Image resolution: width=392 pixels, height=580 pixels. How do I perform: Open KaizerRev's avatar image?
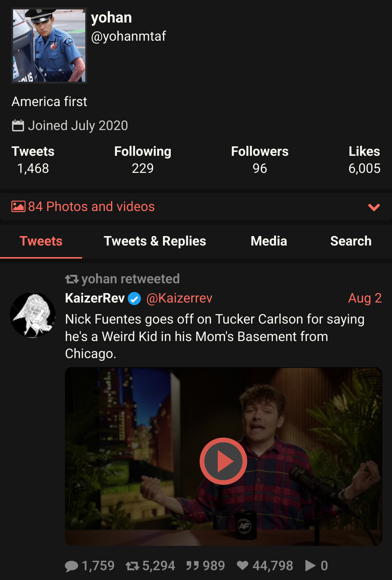[33, 315]
